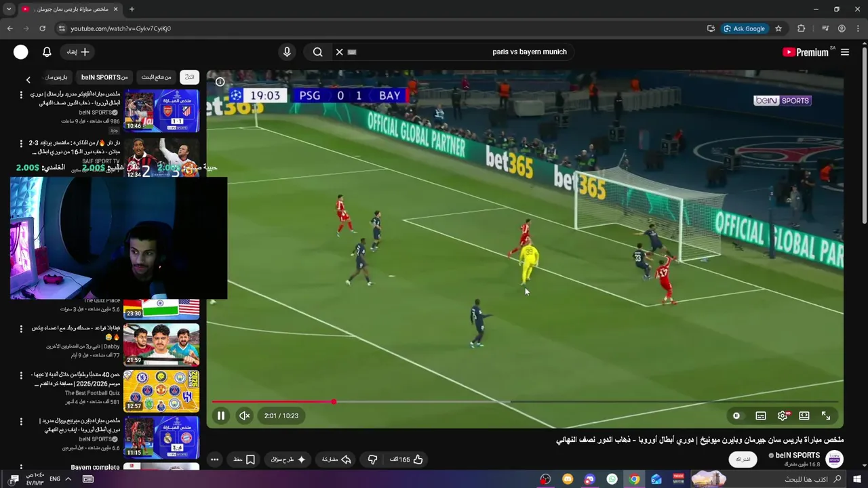This screenshot has height=488, width=868.
Task: Open options menu for the Bayern vs Real Madrid video
Action: [22, 421]
